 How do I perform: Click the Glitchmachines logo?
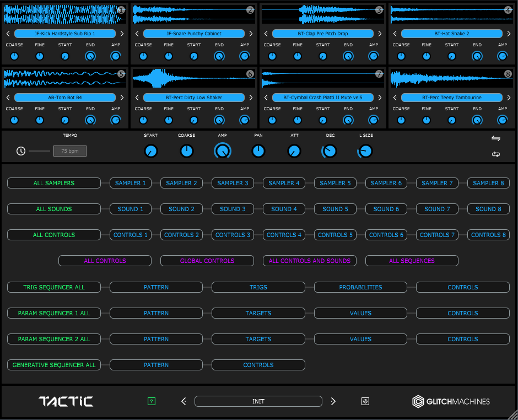pos(451,401)
